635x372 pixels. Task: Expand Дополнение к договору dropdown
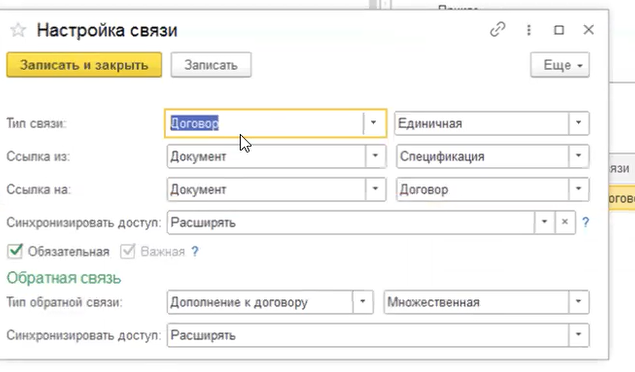[x=362, y=302]
